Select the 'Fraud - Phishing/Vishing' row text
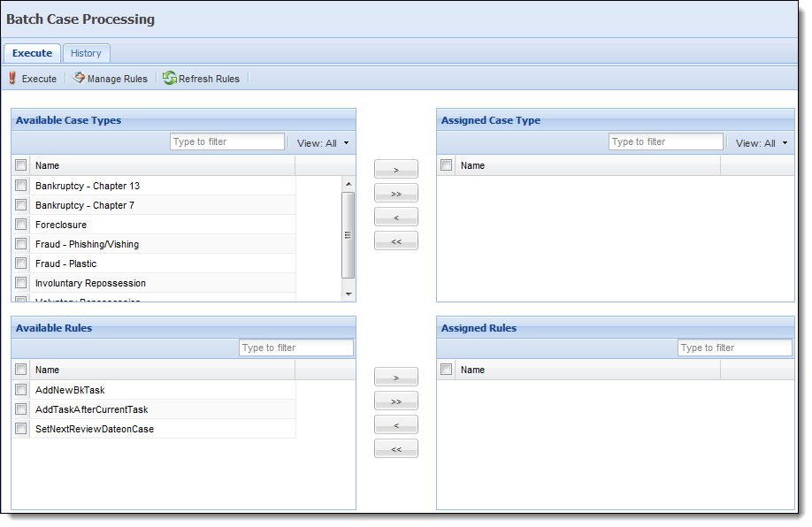812x527 pixels. [87, 244]
